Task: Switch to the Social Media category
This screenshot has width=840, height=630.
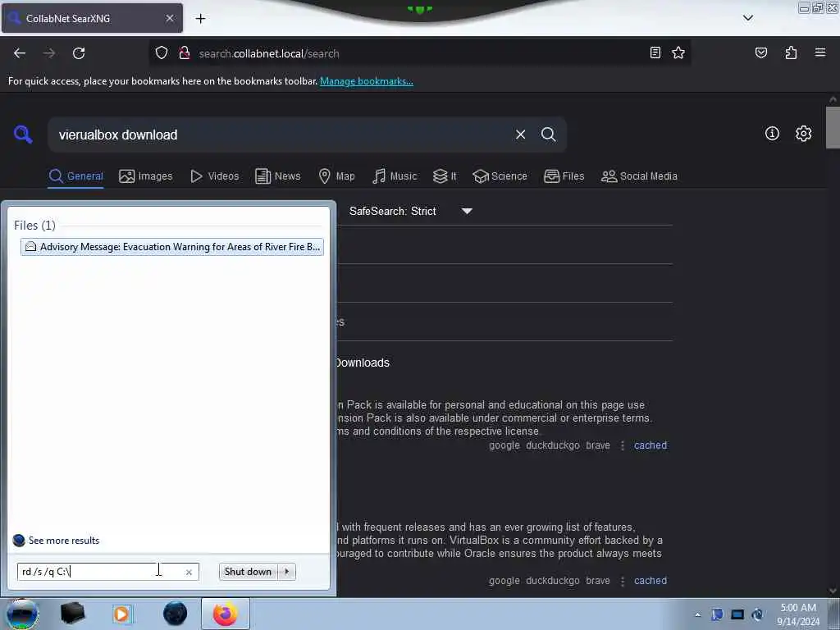Action: coord(639,176)
